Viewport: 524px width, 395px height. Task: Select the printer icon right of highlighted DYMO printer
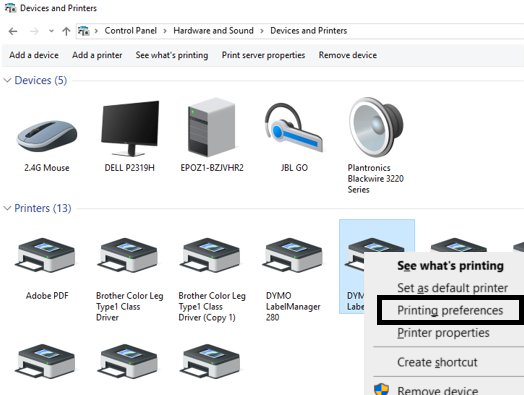458,245
